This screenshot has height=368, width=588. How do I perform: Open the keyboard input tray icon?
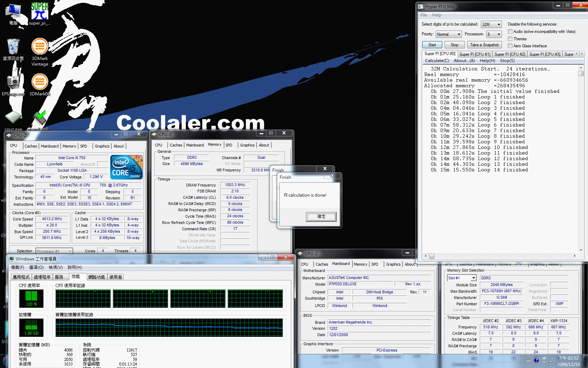(x=528, y=361)
